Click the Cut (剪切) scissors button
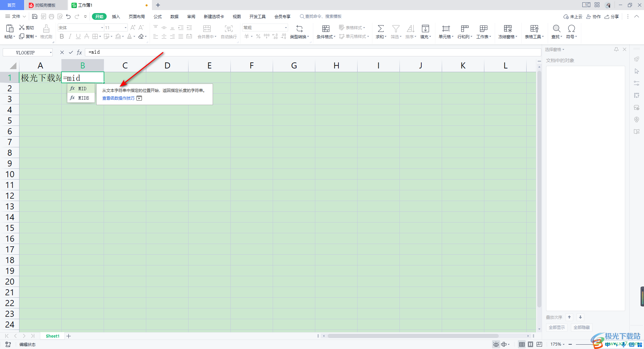Image resolution: width=644 pixels, height=349 pixels. (x=26, y=28)
